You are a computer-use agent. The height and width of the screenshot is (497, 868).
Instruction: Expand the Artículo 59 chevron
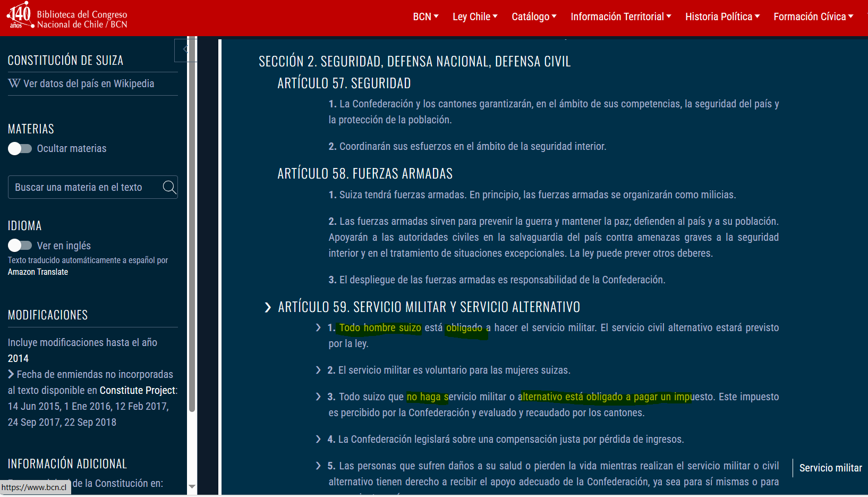(x=268, y=307)
